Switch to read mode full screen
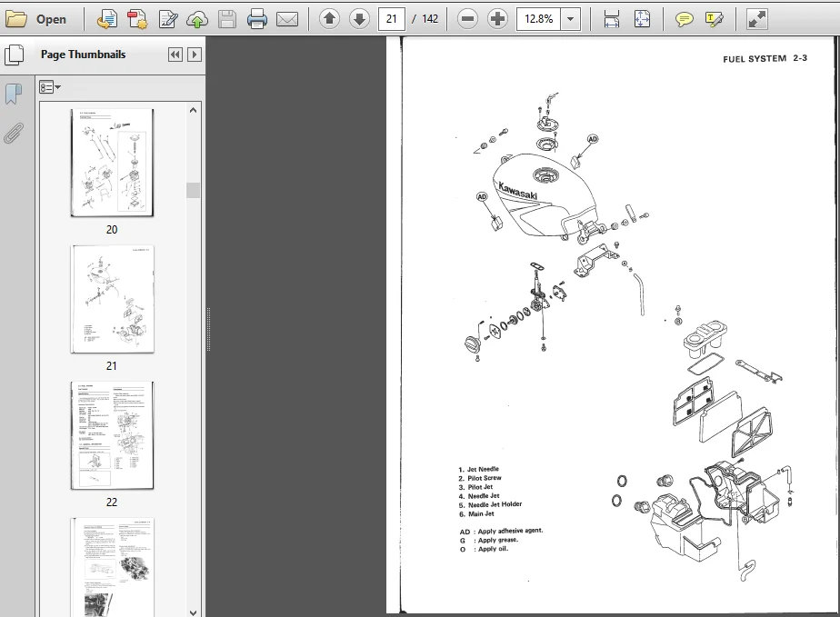The width and height of the screenshot is (840, 617). coord(757,19)
